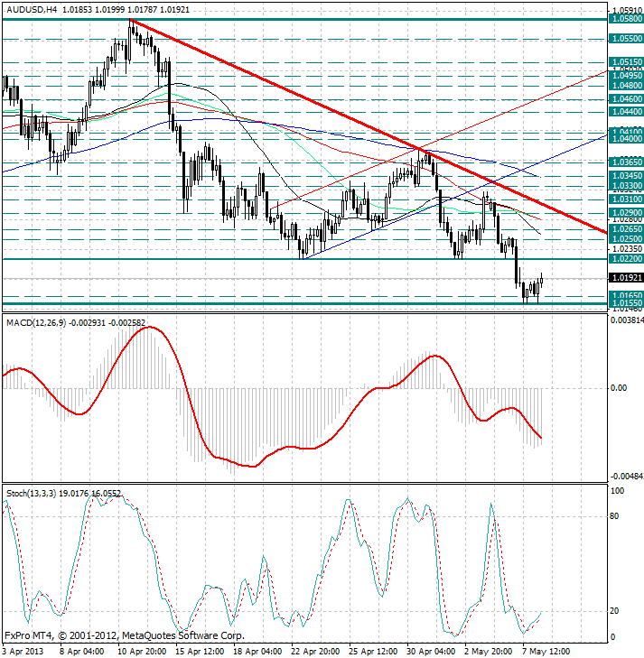Click the 1.02650 price label
This screenshot has height=658, width=644.
pos(626,229)
